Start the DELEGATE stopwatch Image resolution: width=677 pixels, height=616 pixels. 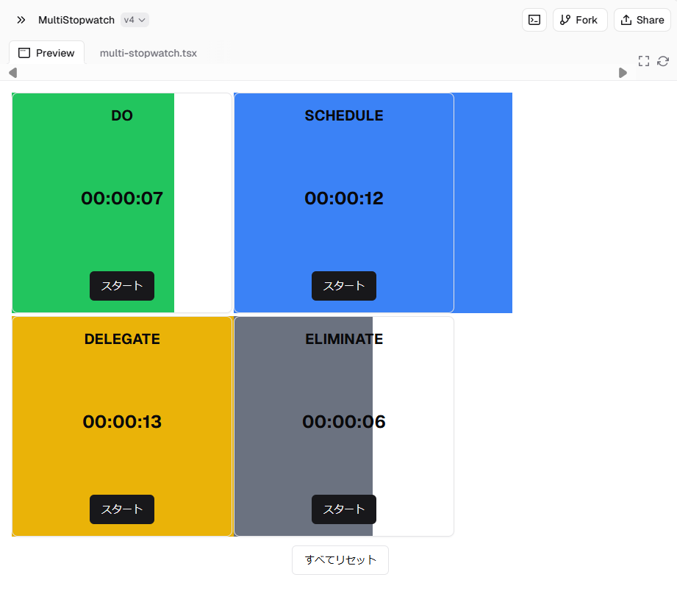point(122,509)
